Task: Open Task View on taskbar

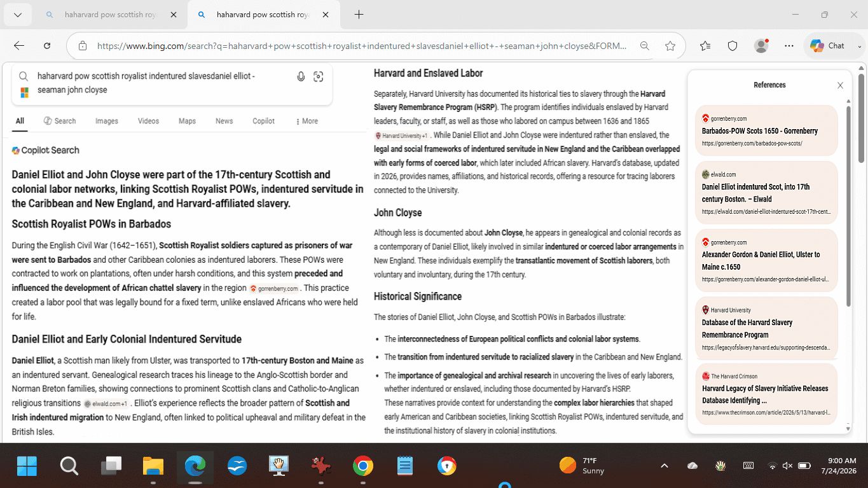Action: (x=111, y=466)
